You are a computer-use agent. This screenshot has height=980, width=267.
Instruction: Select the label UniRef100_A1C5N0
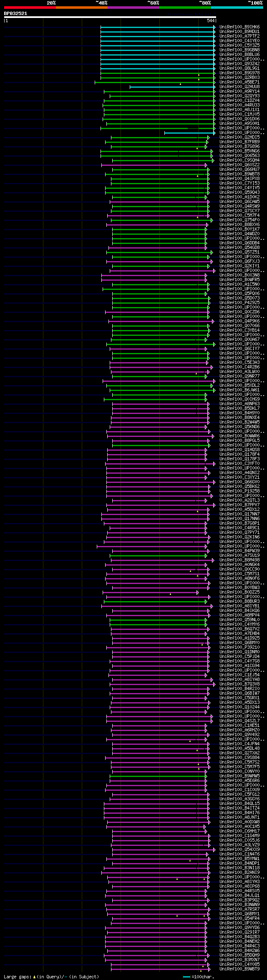(239, 284)
